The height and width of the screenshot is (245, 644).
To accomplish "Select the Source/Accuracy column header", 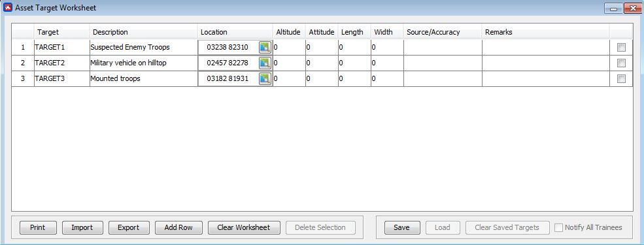I will [443, 32].
